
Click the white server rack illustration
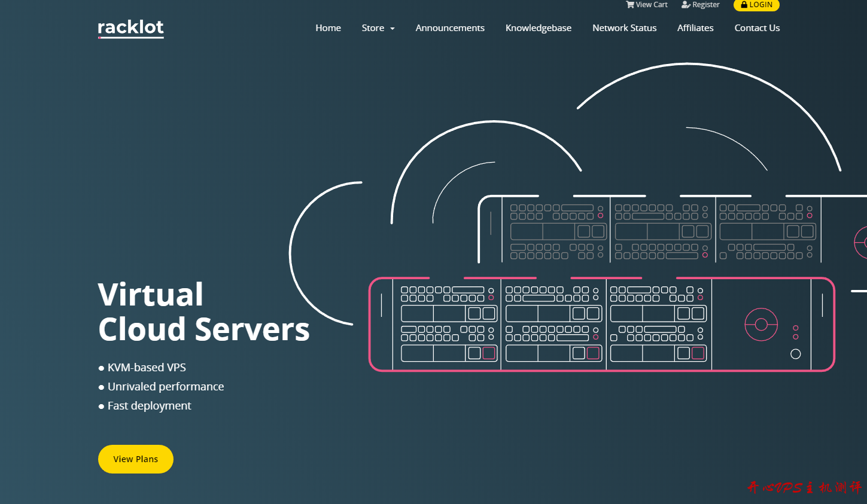(658, 230)
